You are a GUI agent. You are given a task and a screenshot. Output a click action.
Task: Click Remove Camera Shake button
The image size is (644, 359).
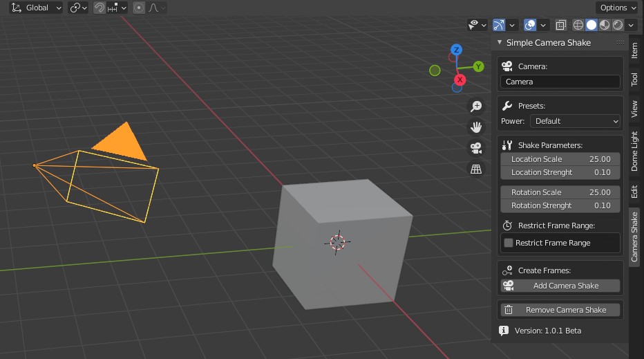(560, 310)
